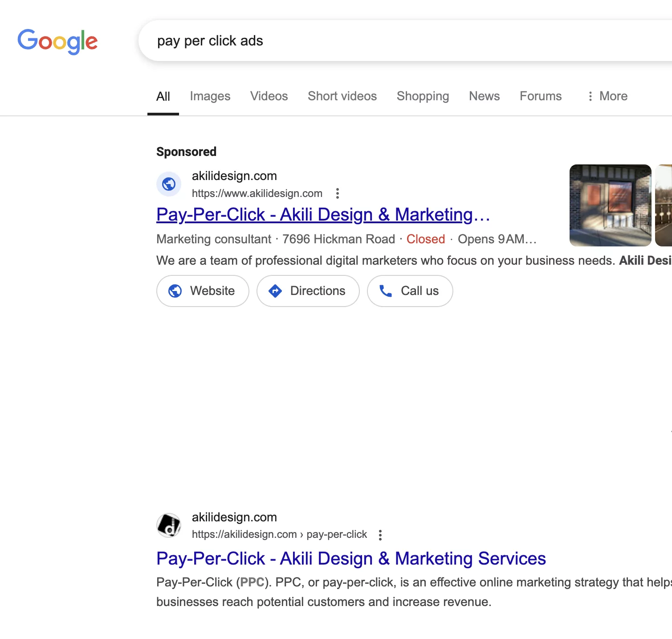Click the Call us button
Screen dimensions: 672x639
tap(410, 291)
